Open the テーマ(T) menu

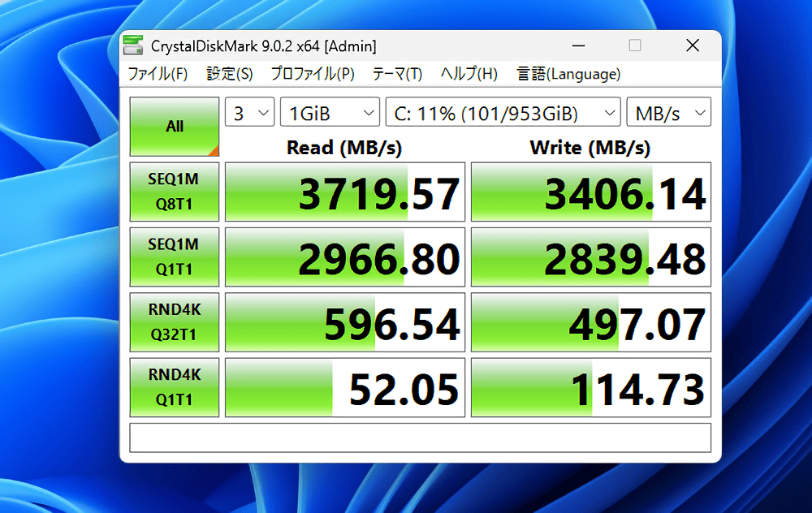pos(397,73)
